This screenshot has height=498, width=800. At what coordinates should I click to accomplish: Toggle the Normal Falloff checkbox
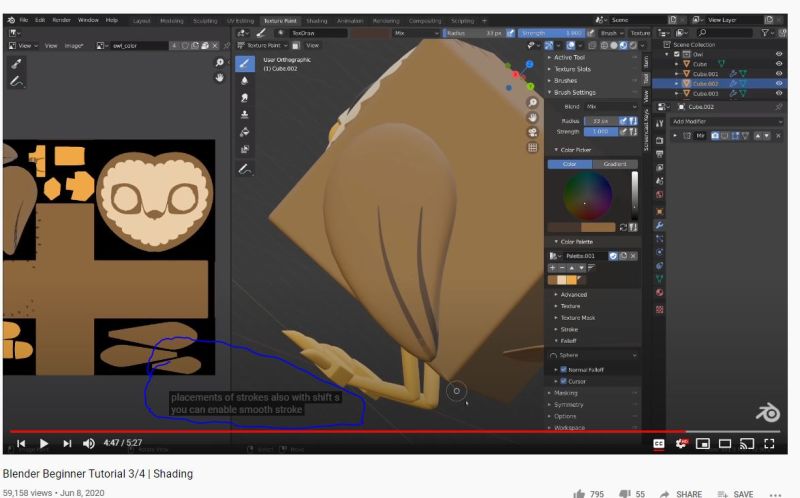[x=564, y=369]
